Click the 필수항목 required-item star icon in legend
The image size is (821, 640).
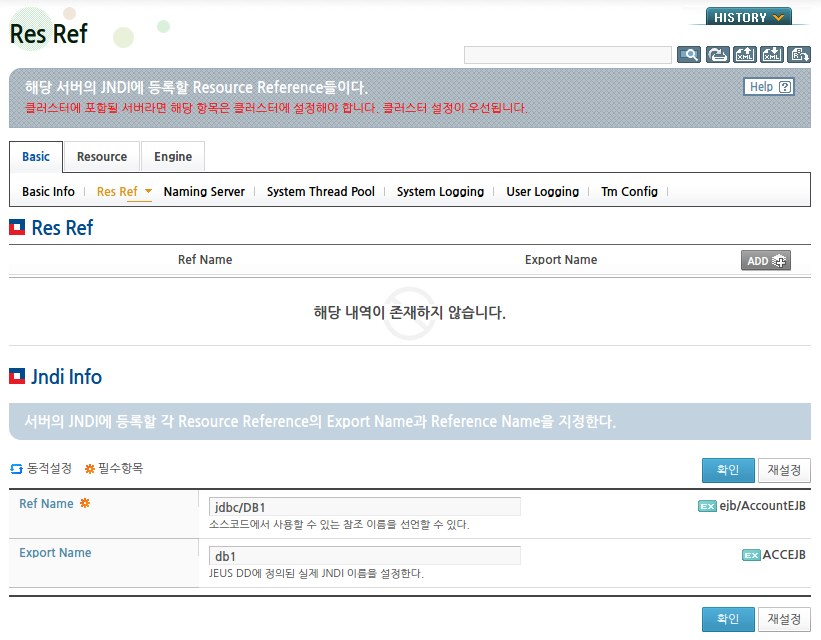pyautogui.click(x=90, y=469)
